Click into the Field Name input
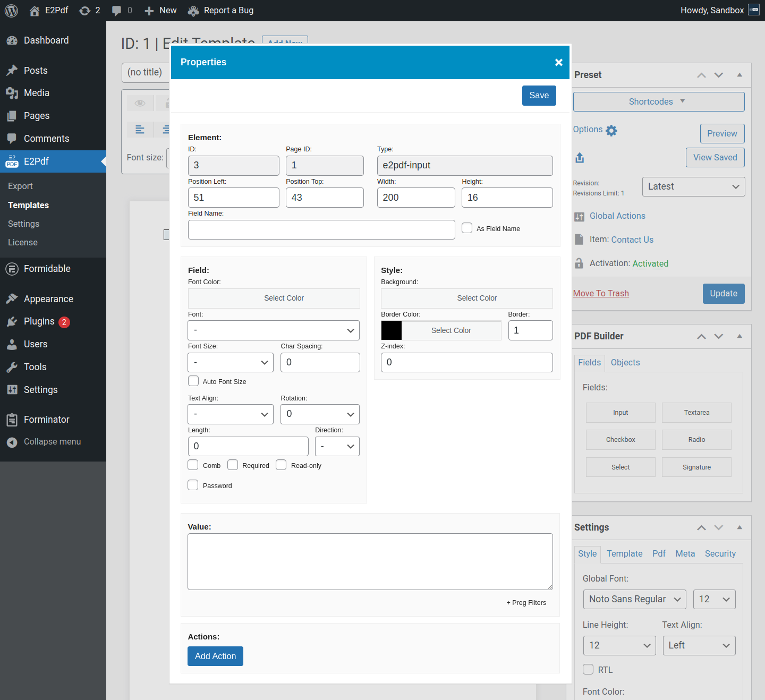The image size is (765, 700). click(x=321, y=230)
